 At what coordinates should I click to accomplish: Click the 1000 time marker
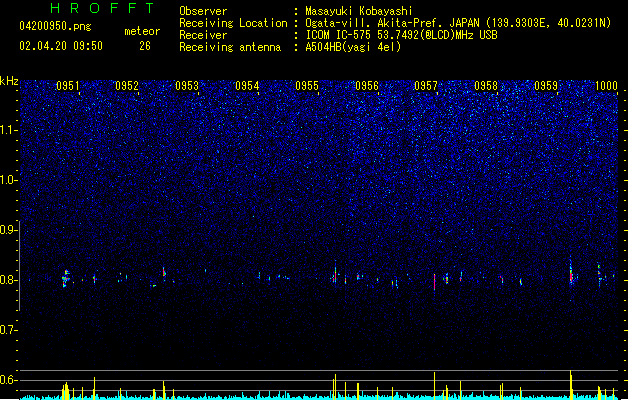coord(606,85)
